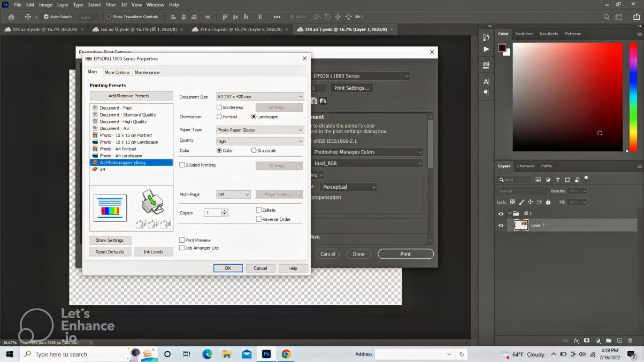The height and width of the screenshot is (362, 644).
Task: Switch to the More Options tab
Action: tap(117, 72)
